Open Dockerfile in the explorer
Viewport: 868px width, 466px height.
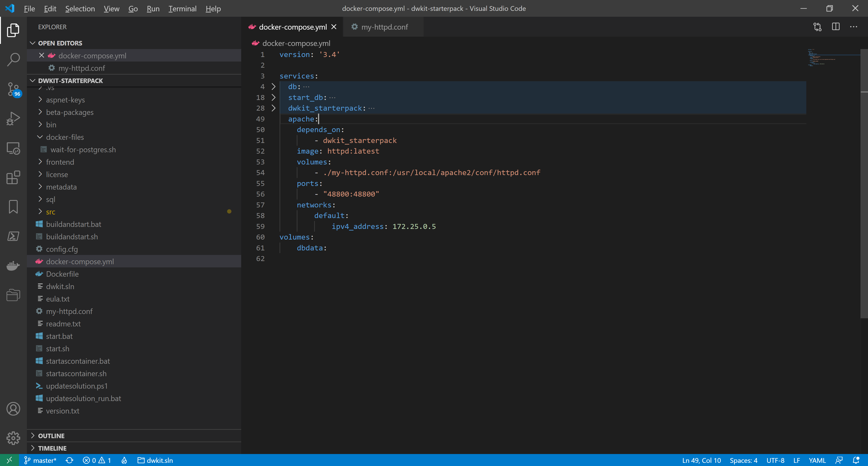click(134, 274)
